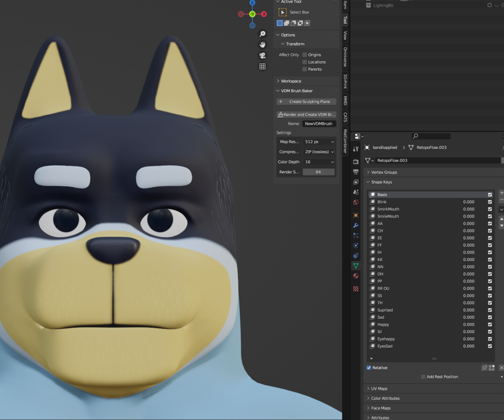Toggle the LightingBG collection checkbox in outliner
The image size is (504, 420).
[x=489, y=5]
